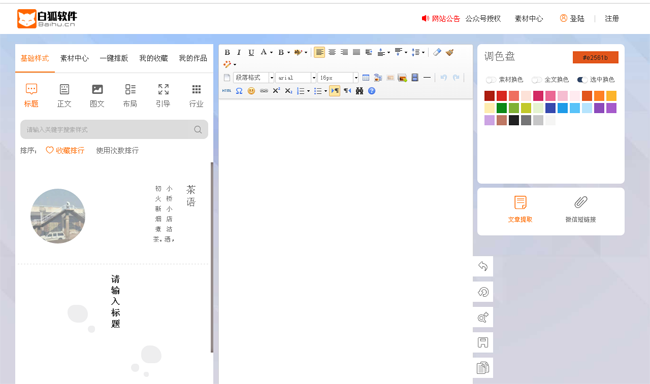Select the 引导 style category

coord(163,96)
